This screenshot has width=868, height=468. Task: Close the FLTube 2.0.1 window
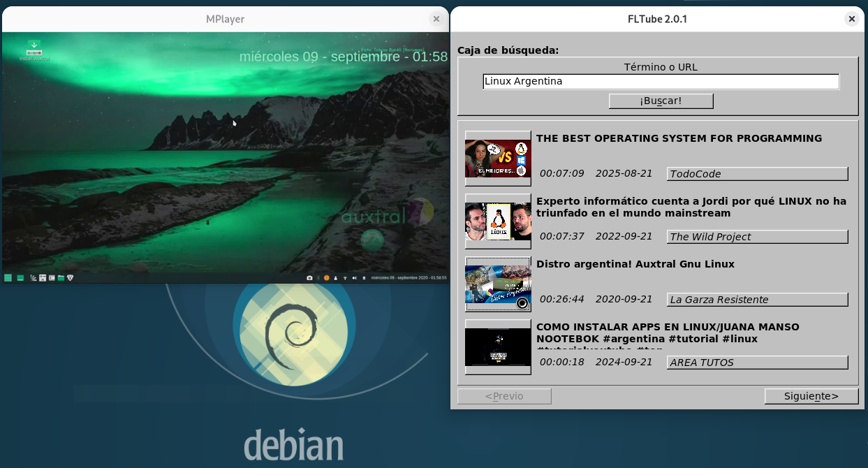[x=851, y=19]
